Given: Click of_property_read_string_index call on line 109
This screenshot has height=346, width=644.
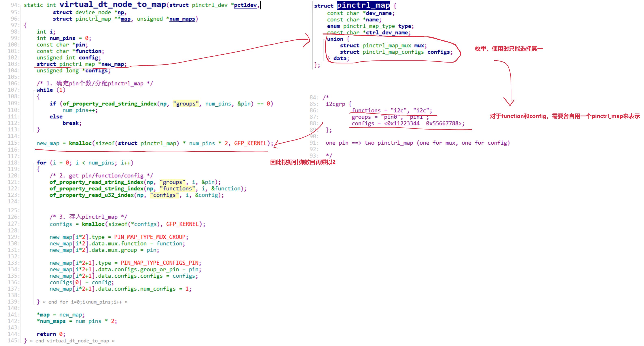Looking at the screenshot, I should click(x=110, y=104).
